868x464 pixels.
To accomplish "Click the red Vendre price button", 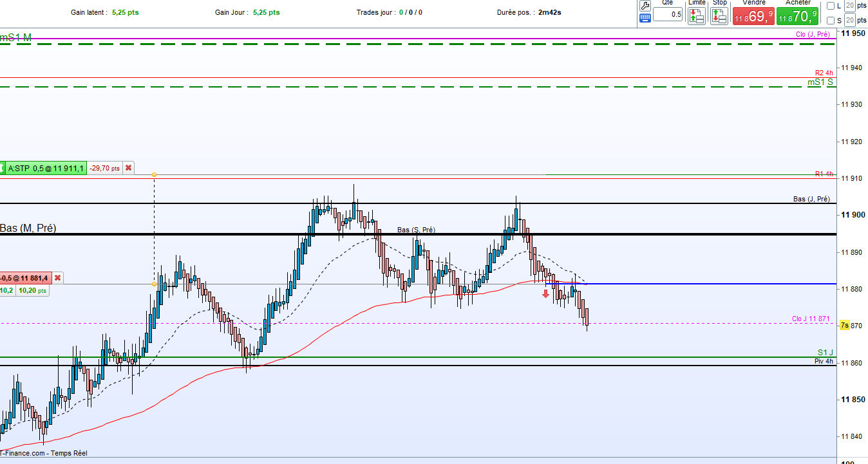I will click(x=753, y=16).
